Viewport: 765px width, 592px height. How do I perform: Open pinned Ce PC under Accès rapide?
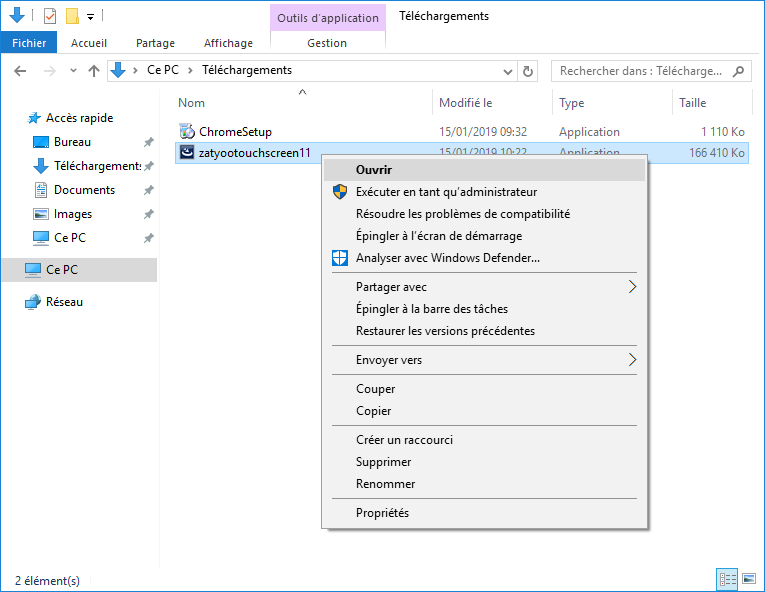70,238
